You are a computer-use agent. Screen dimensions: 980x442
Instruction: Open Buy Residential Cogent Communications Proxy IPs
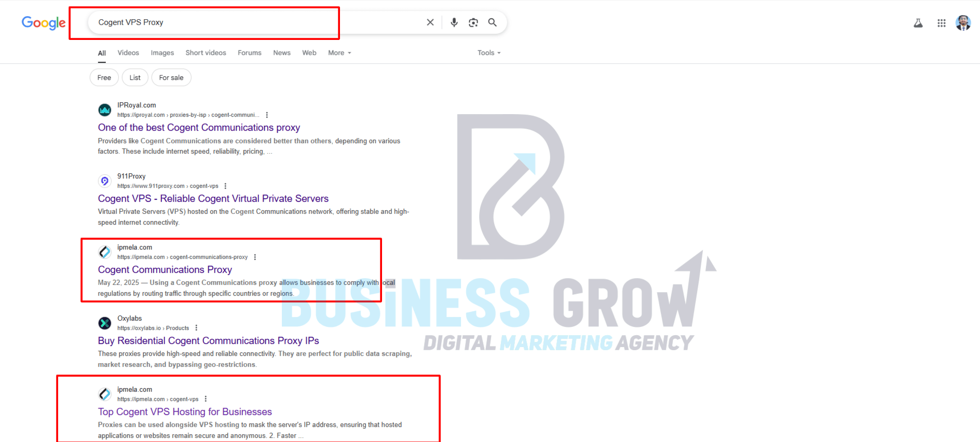(209, 341)
